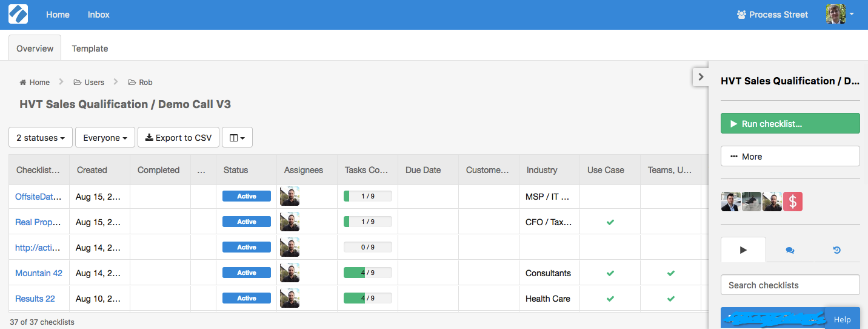Click the 1/9 progress bar for OffsiteDat
The image size is (868, 329).
point(368,196)
